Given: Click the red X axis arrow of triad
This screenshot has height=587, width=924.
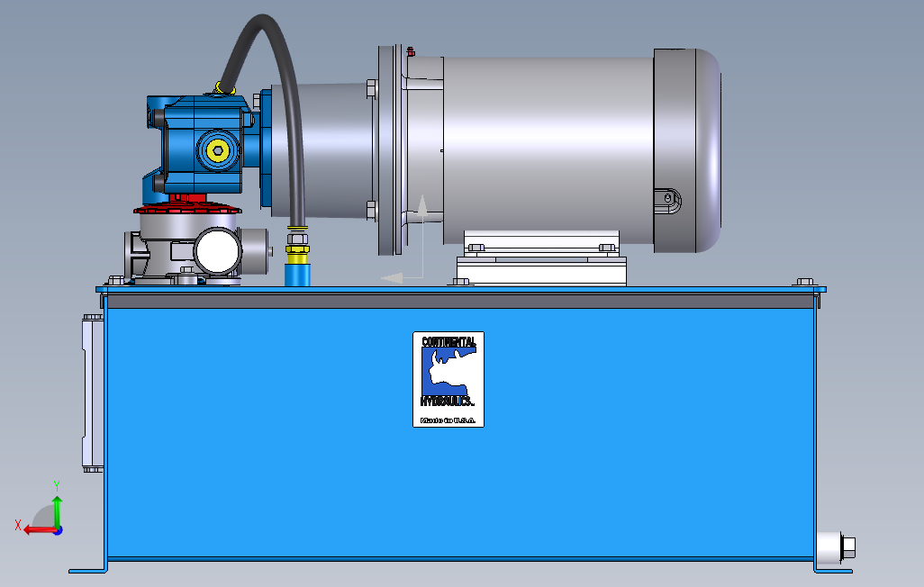Looking at the screenshot, I should click(x=40, y=530).
